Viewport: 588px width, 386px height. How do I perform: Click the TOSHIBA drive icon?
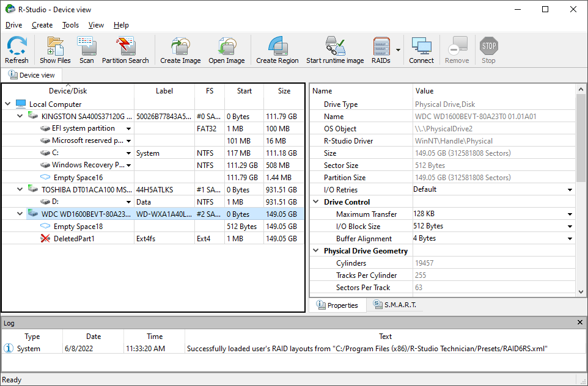(33, 189)
